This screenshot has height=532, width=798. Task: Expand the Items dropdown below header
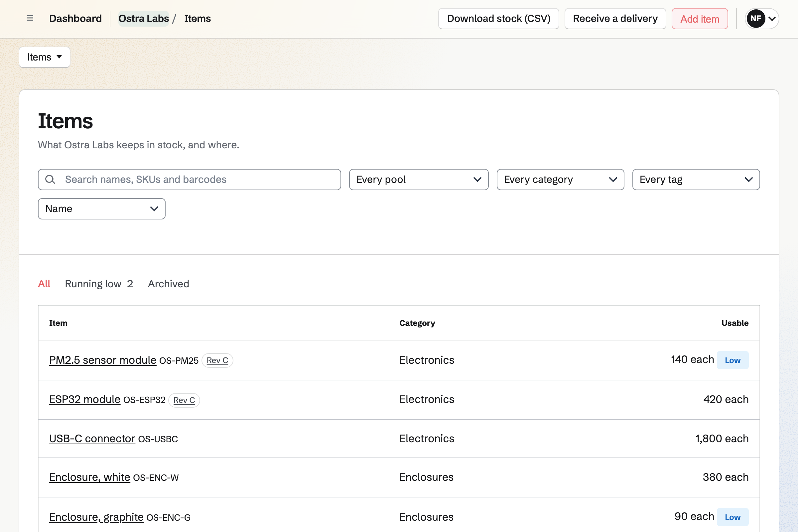(x=45, y=57)
